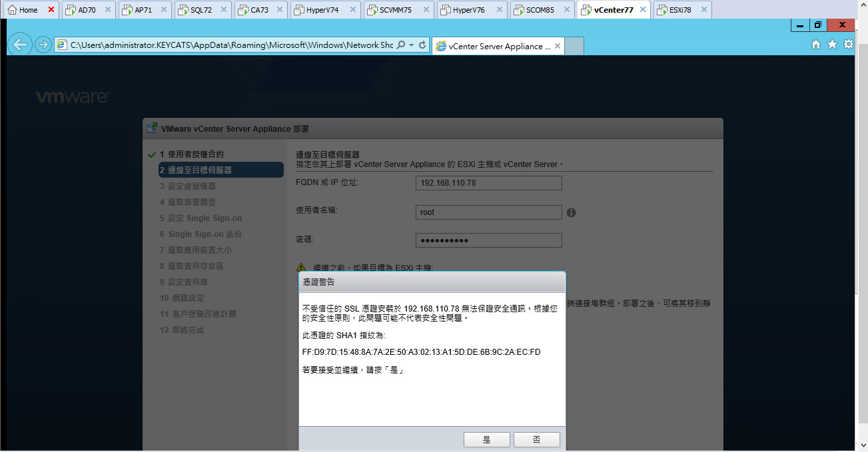Click the vmware logo

click(x=73, y=97)
